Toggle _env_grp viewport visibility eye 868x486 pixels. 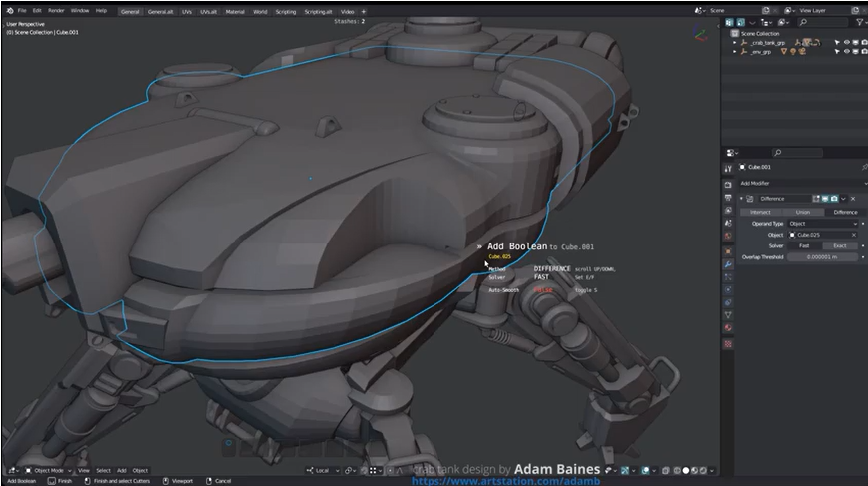tap(846, 52)
